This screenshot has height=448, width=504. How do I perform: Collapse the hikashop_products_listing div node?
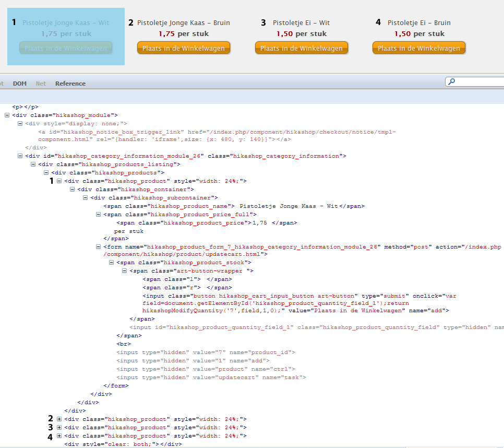33,164
